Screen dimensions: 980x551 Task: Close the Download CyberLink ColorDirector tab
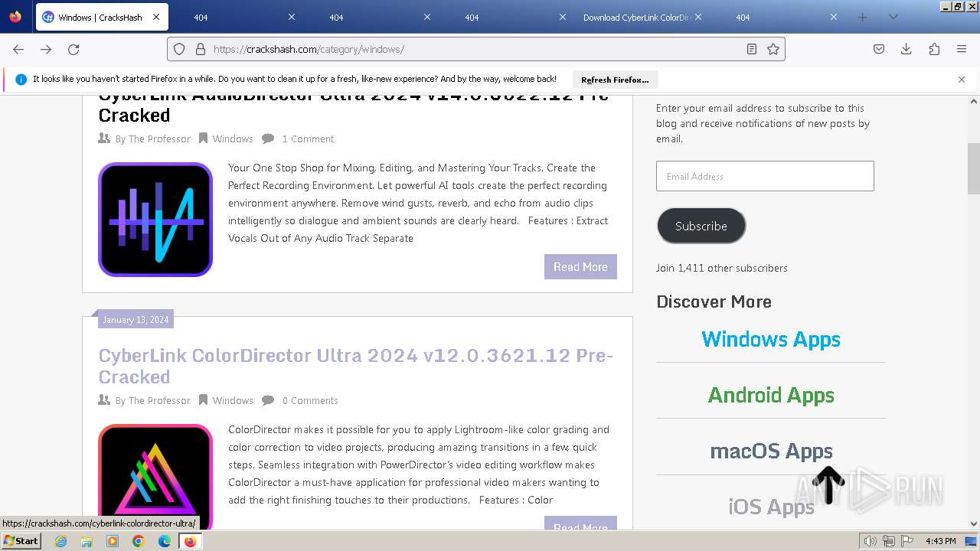click(698, 17)
